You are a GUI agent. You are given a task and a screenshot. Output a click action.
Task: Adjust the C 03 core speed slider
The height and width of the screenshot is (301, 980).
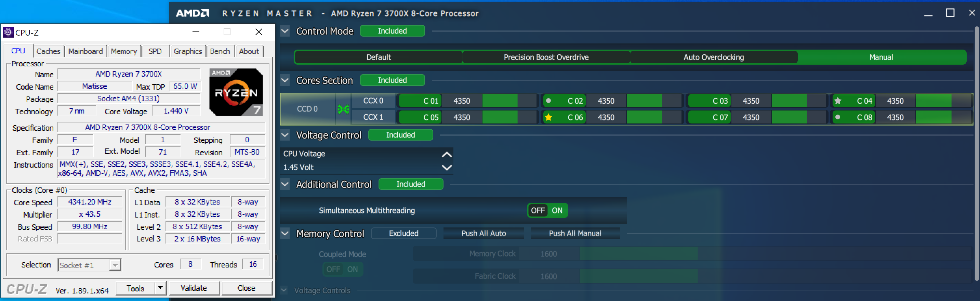point(798,101)
